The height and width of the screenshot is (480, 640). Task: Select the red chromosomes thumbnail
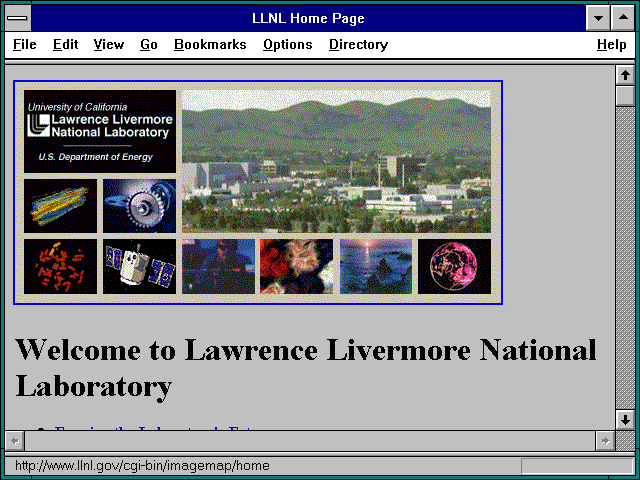(60, 266)
